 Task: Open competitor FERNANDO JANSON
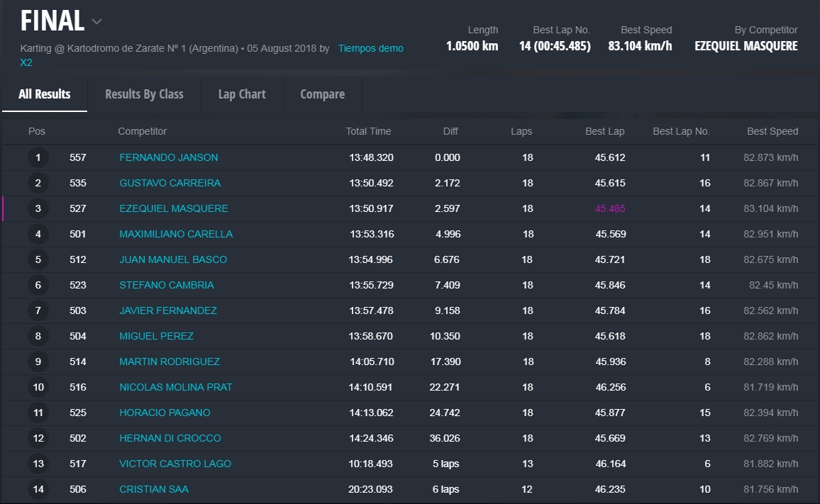coord(169,157)
